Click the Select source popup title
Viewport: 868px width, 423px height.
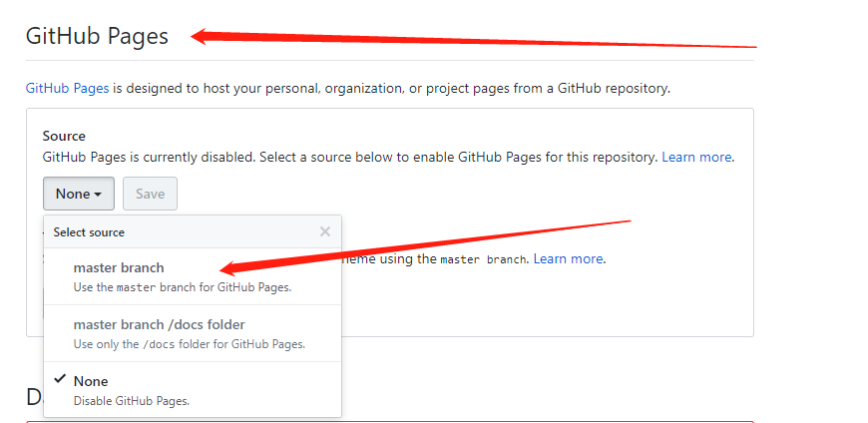click(x=89, y=232)
